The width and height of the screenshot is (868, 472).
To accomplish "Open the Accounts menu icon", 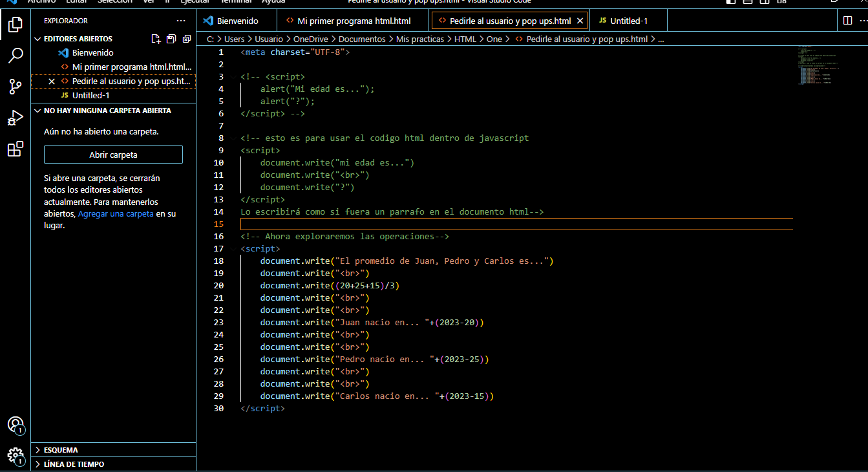I will pyautogui.click(x=15, y=425).
